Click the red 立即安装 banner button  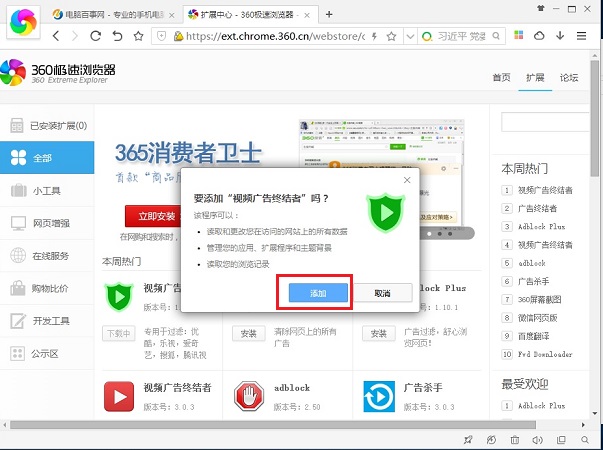153,216
